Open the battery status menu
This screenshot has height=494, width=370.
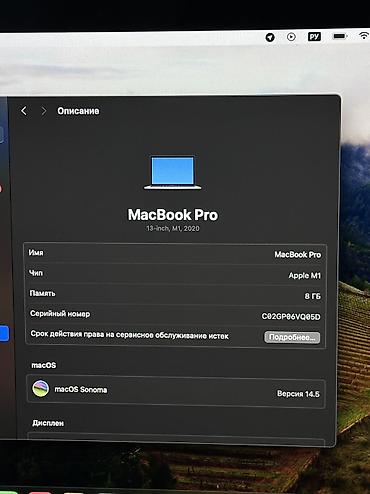click(340, 36)
